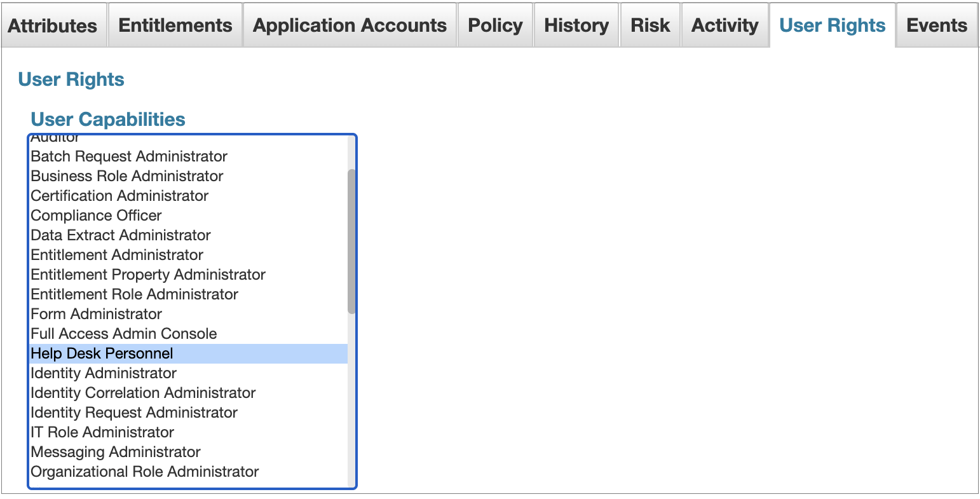The height and width of the screenshot is (499, 980).
Task: Switch to the Attributes tab
Action: pos(53,25)
